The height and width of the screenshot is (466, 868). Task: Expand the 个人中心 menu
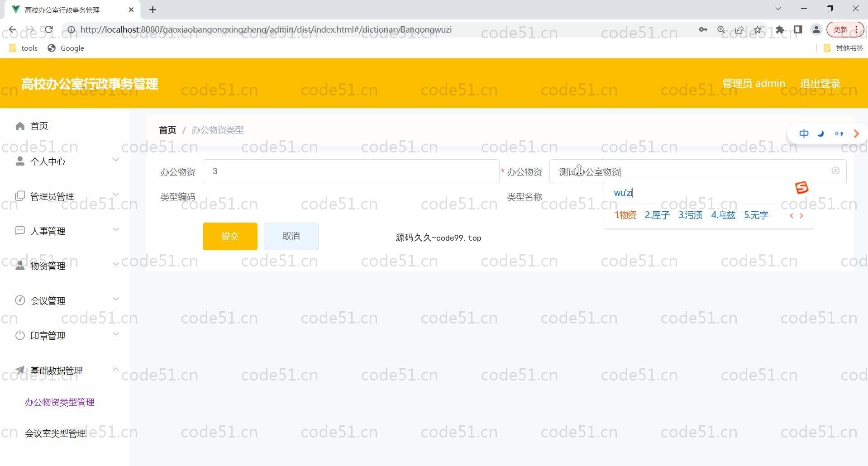(x=116, y=160)
